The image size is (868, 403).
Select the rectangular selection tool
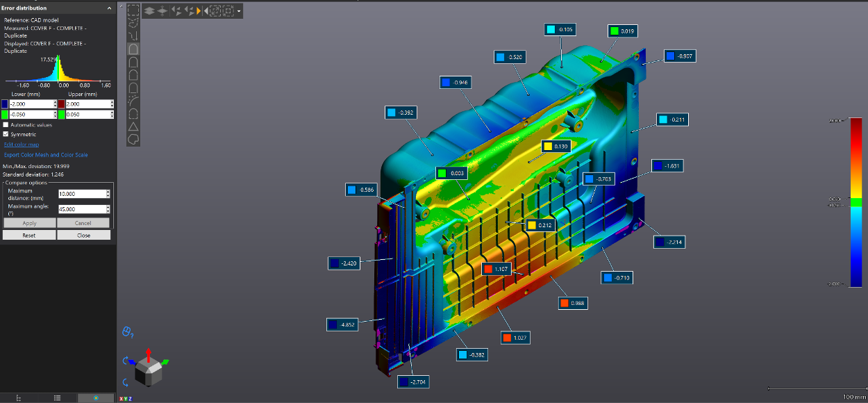[133, 11]
